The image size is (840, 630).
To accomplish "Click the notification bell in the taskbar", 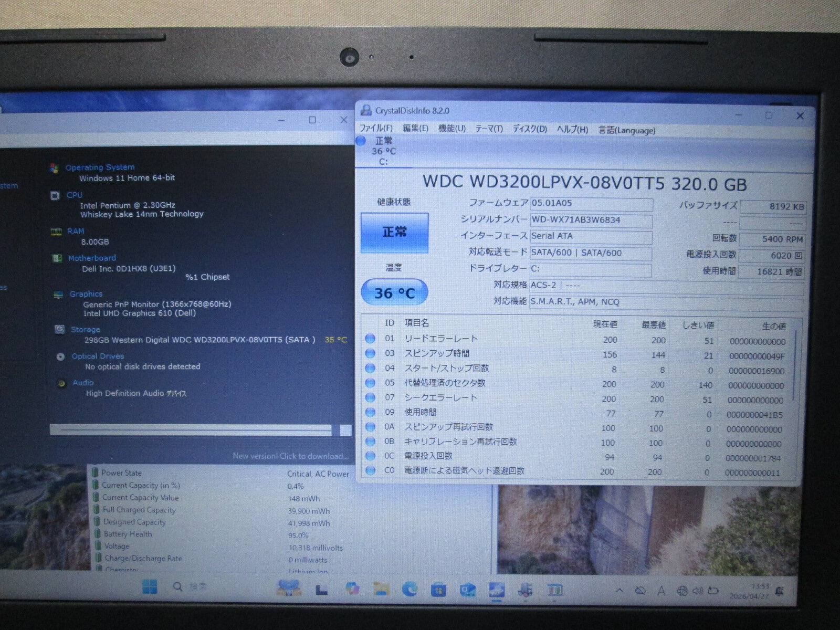I will tap(780, 592).
